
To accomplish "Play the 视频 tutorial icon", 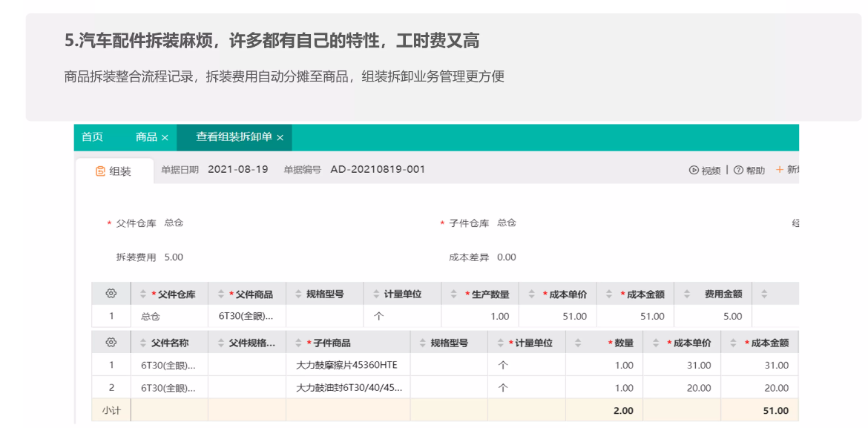I will point(693,171).
